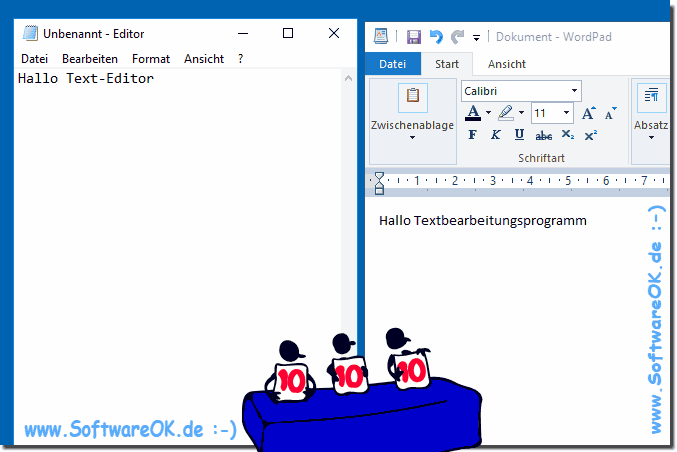Open the Ansicht menu in Editor

[204, 59]
